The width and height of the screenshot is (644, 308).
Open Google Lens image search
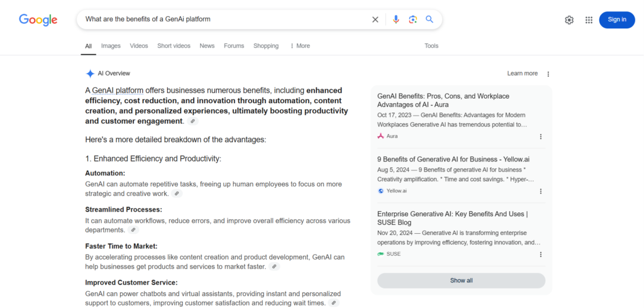tap(413, 19)
